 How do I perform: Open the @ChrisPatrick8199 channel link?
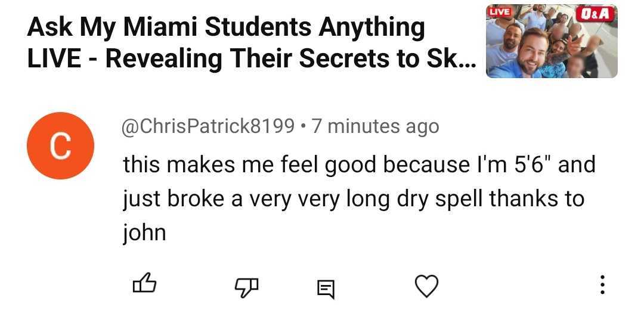[209, 126]
